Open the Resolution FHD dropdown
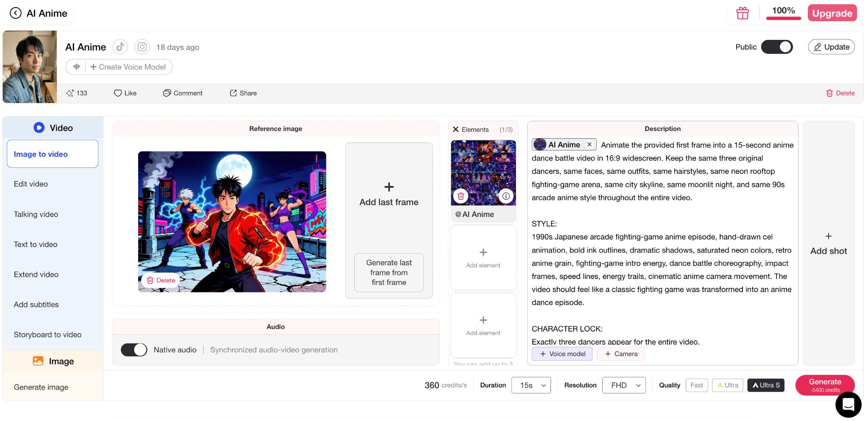The height and width of the screenshot is (421, 868). click(624, 385)
